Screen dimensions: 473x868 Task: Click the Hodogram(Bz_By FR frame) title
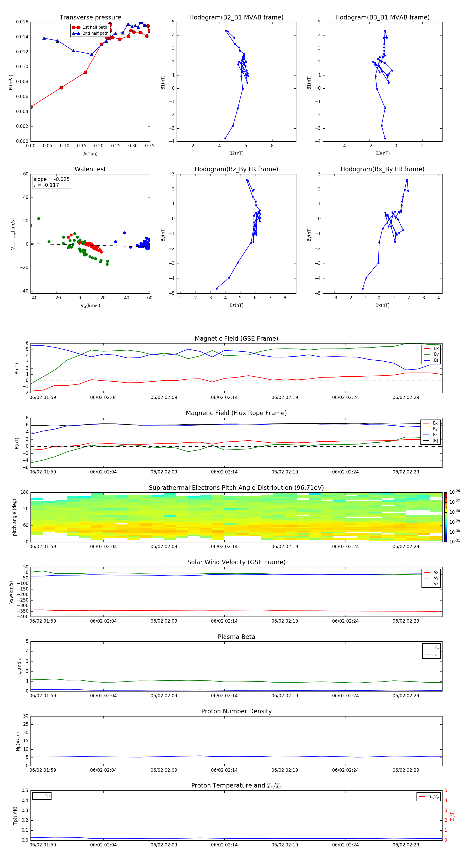click(236, 169)
